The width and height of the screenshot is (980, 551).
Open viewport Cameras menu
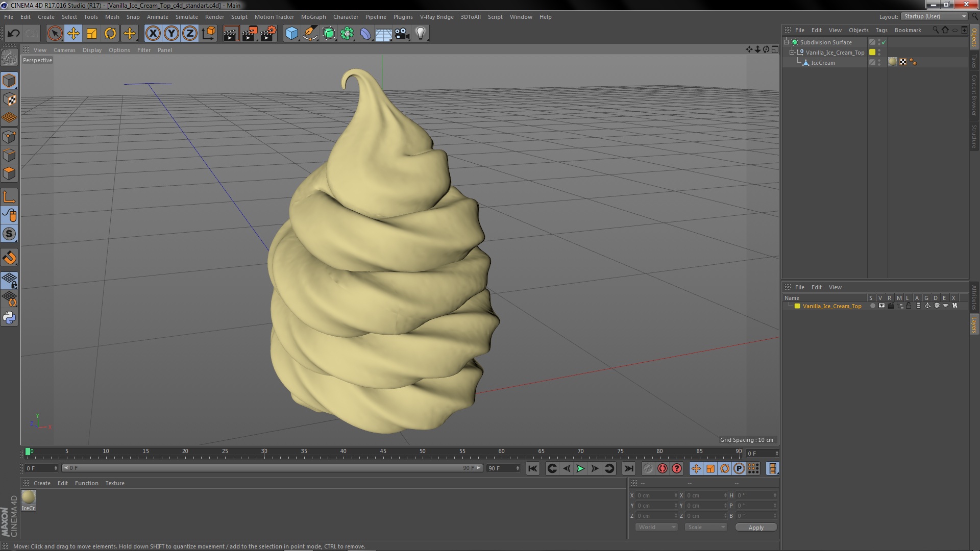click(x=64, y=50)
